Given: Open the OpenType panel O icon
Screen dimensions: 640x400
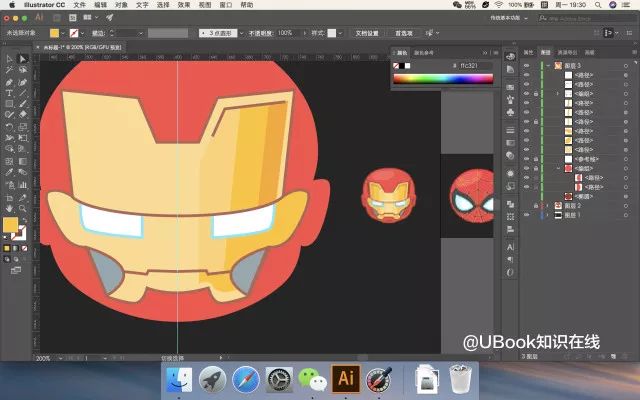Looking at the screenshot, I should [510, 272].
